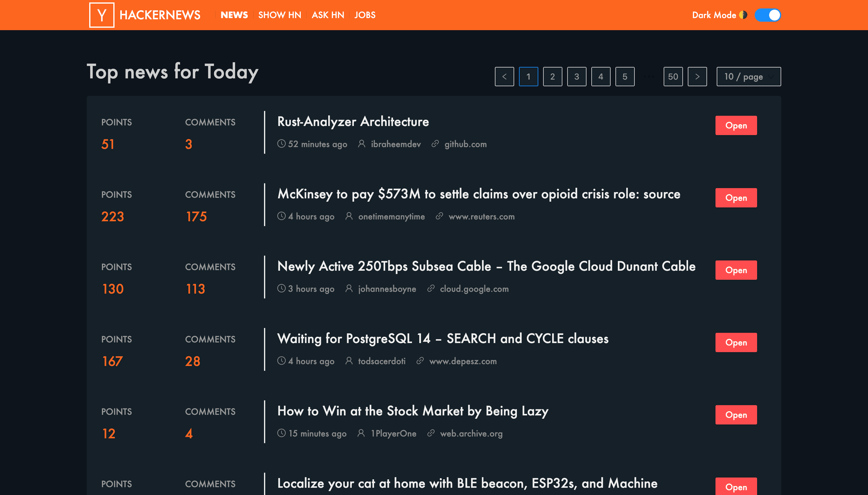Switch to the Ask HN tab
Image resolution: width=868 pixels, height=495 pixels.
click(328, 15)
